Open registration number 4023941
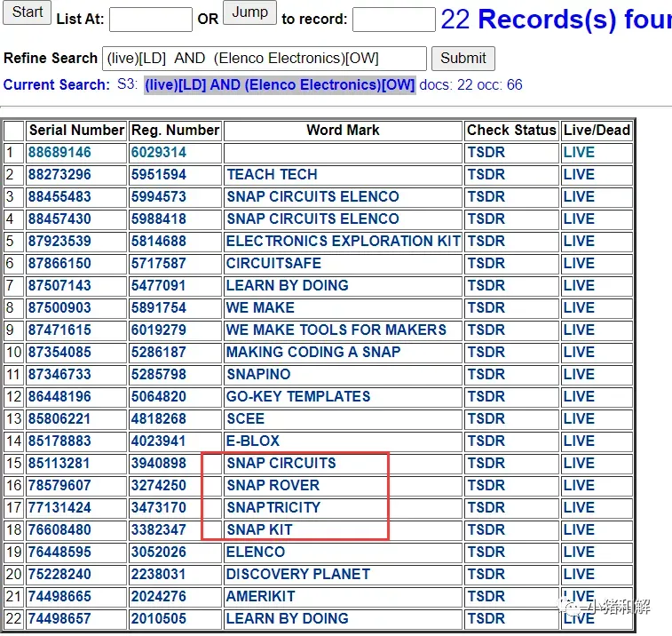Image resolution: width=672 pixels, height=636 pixels. point(159,441)
